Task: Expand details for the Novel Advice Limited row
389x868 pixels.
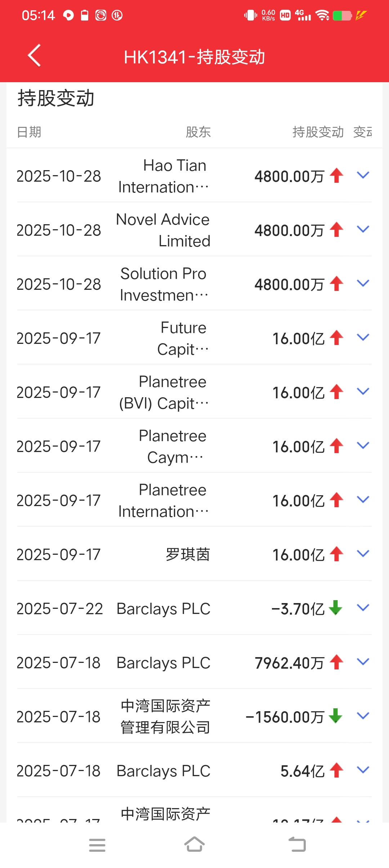Action: click(363, 229)
